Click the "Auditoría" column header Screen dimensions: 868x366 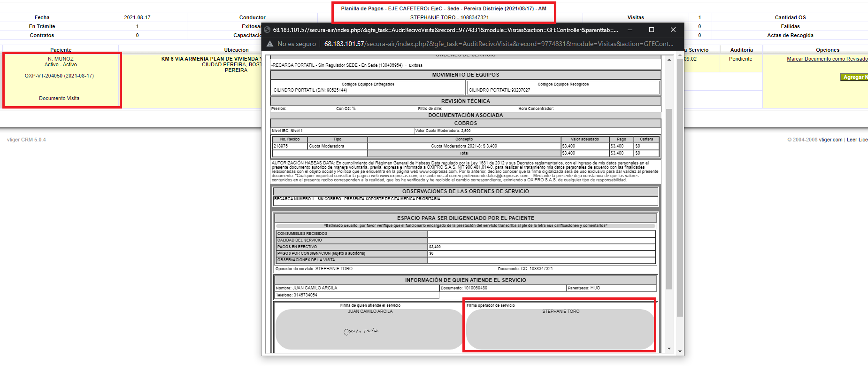point(742,50)
